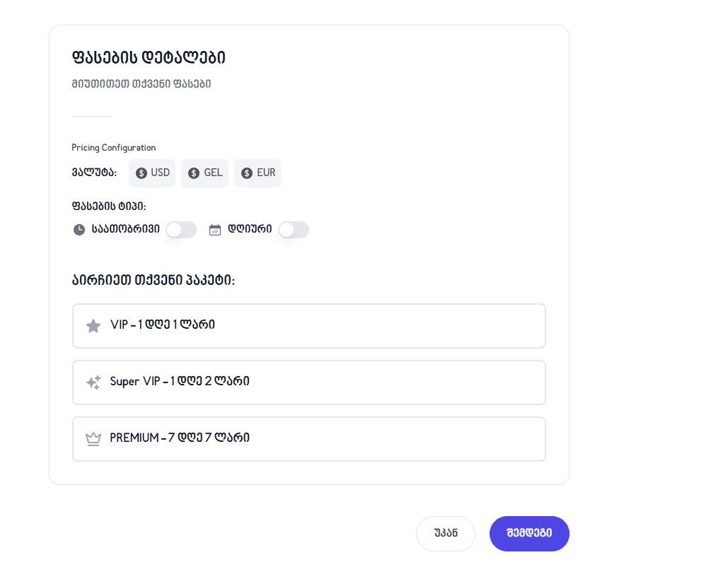Select the USD currency option
The width and height of the screenshot is (728, 567).
pos(152,173)
